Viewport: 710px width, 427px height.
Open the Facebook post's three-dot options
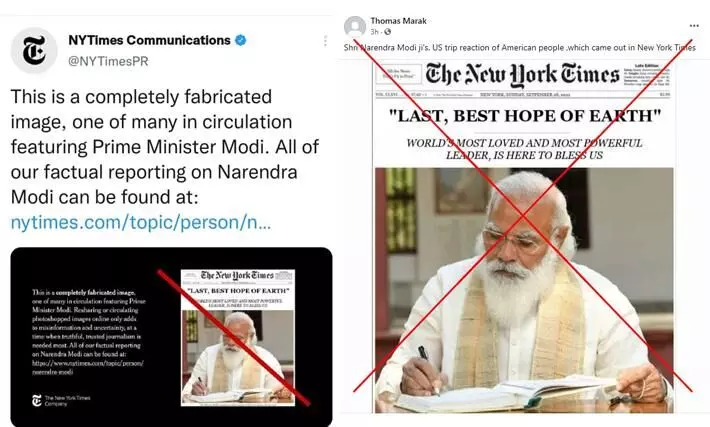pyautogui.click(x=694, y=26)
